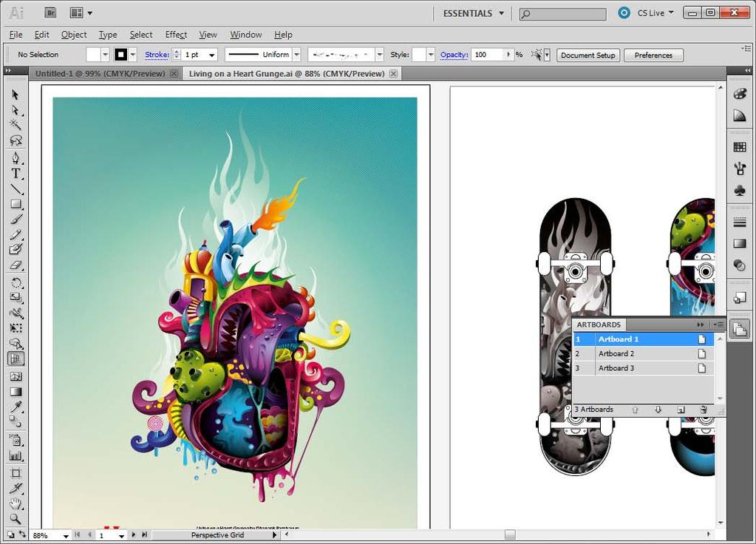Viewport: 756px width, 544px height.
Task: Select the Column Graph tool
Action: pyautogui.click(x=16, y=455)
